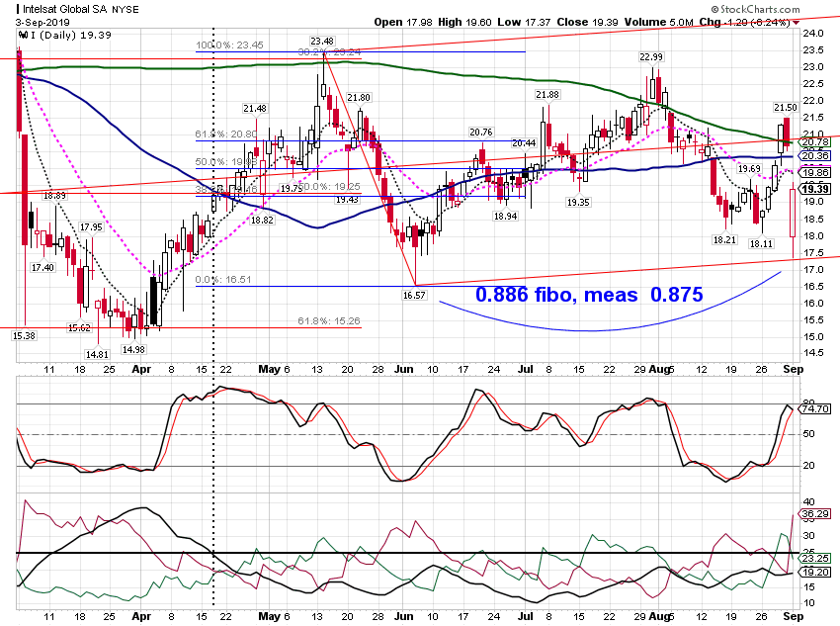Viewport: 840px width, 626px height.
Task: Click the Open 17.98 value
Action: tap(403, 22)
